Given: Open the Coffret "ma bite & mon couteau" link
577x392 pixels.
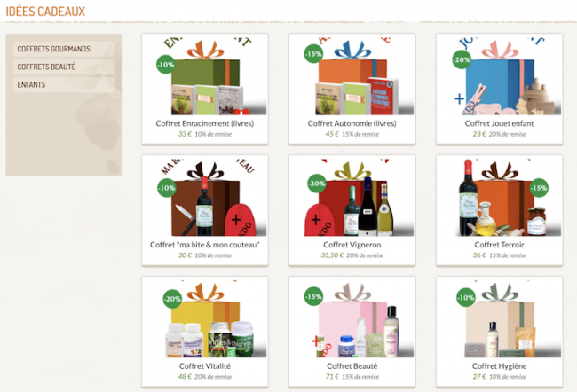Looking at the screenshot, I should [x=205, y=245].
